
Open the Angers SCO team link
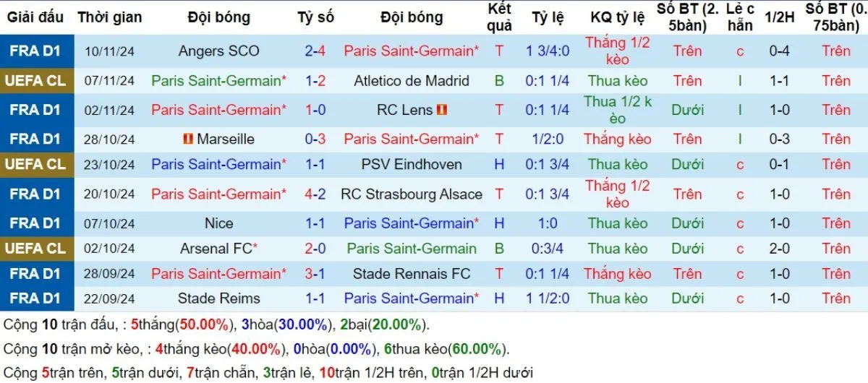[218, 51]
